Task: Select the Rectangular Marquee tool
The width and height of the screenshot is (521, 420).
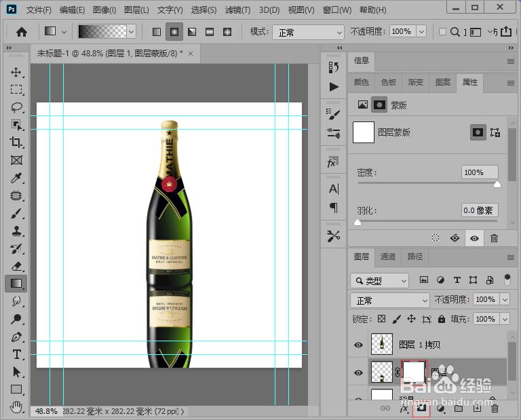Action: [x=16, y=90]
